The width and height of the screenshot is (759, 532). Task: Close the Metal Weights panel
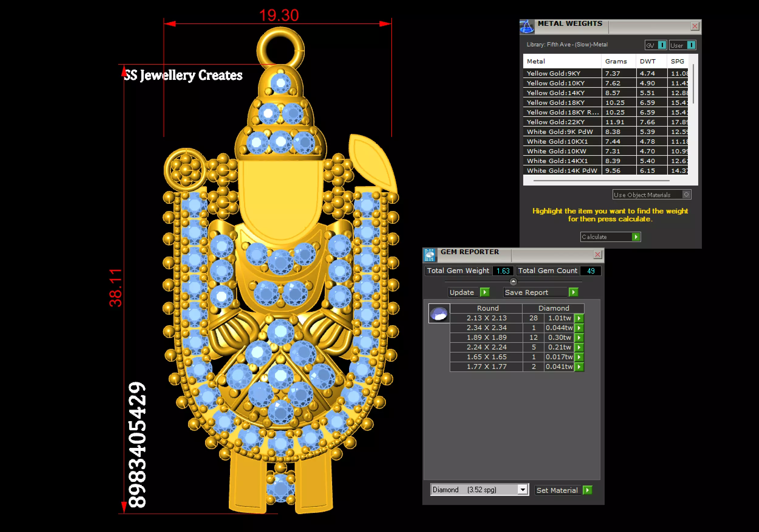pos(695,26)
